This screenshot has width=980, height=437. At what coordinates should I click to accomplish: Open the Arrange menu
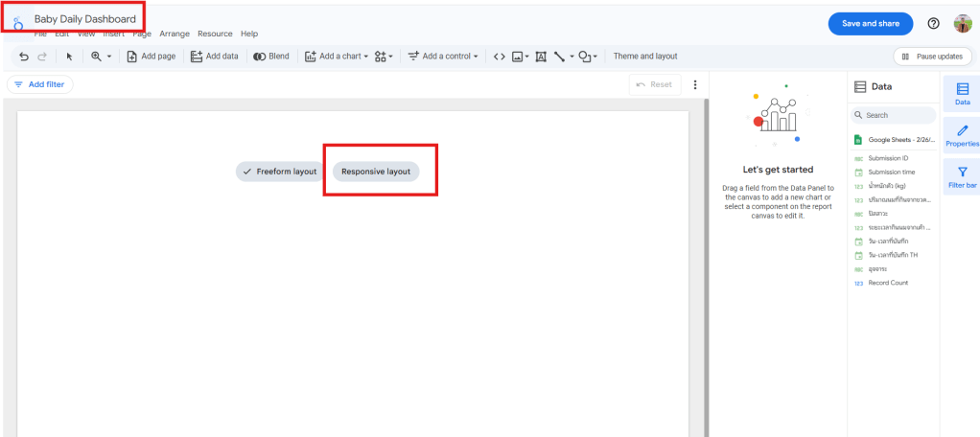pyautogui.click(x=175, y=34)
